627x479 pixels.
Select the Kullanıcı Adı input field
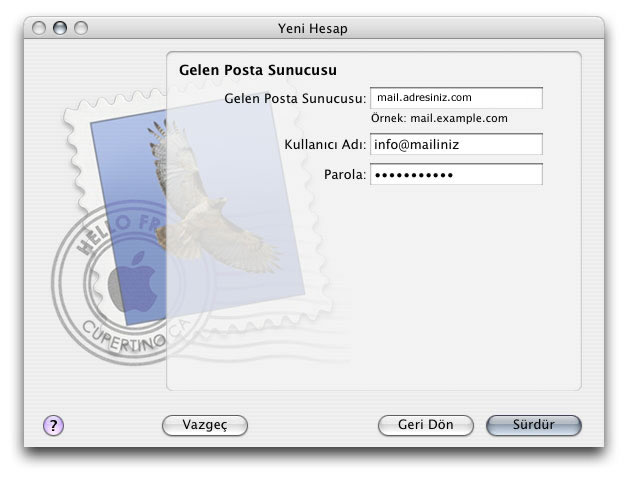tap(456, 144)
